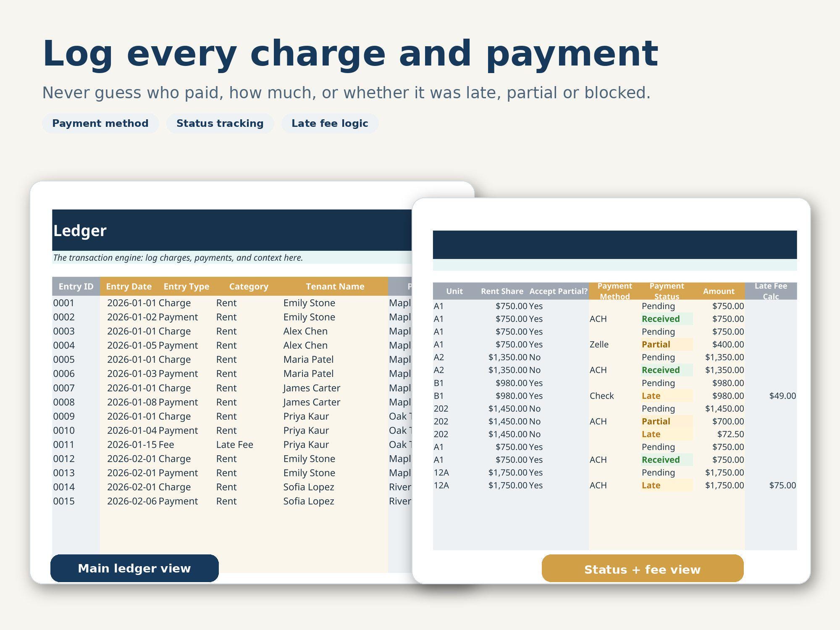The height and width of the screenshot is (630, 840).
Task: Click Sofia Lopez in row 0015
Action: (309, 501)
